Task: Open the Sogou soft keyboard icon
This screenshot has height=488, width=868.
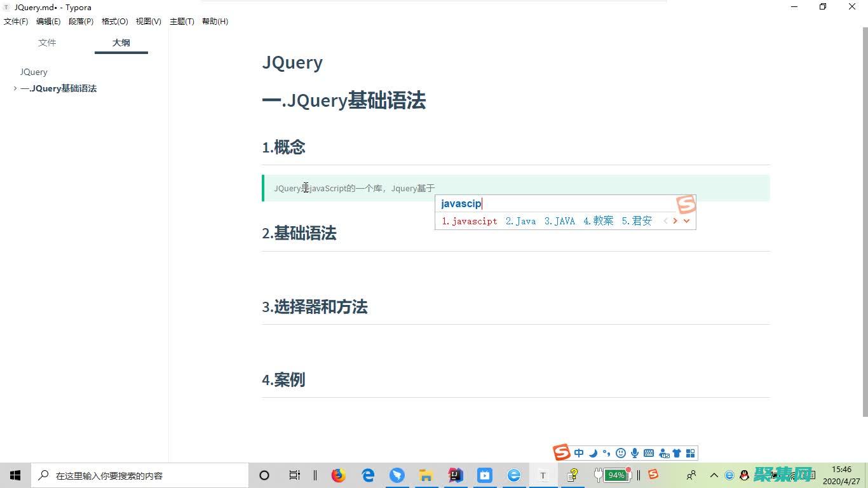Action: pos(649,453)
